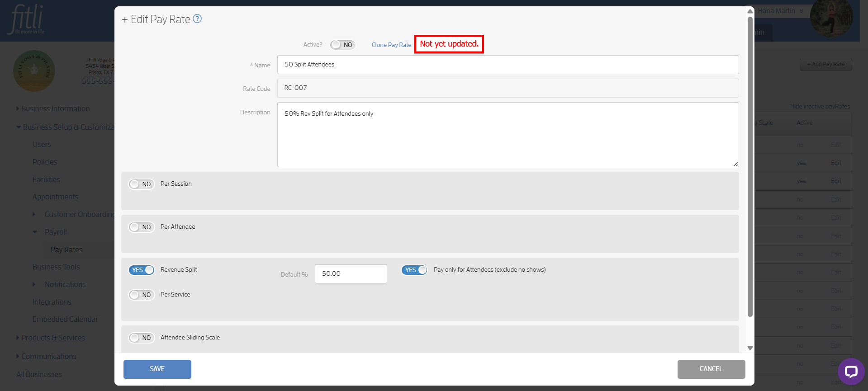Open Embedded Calendar in the sidebar
The image size is (868, 391).
click(x=65, y=320)
